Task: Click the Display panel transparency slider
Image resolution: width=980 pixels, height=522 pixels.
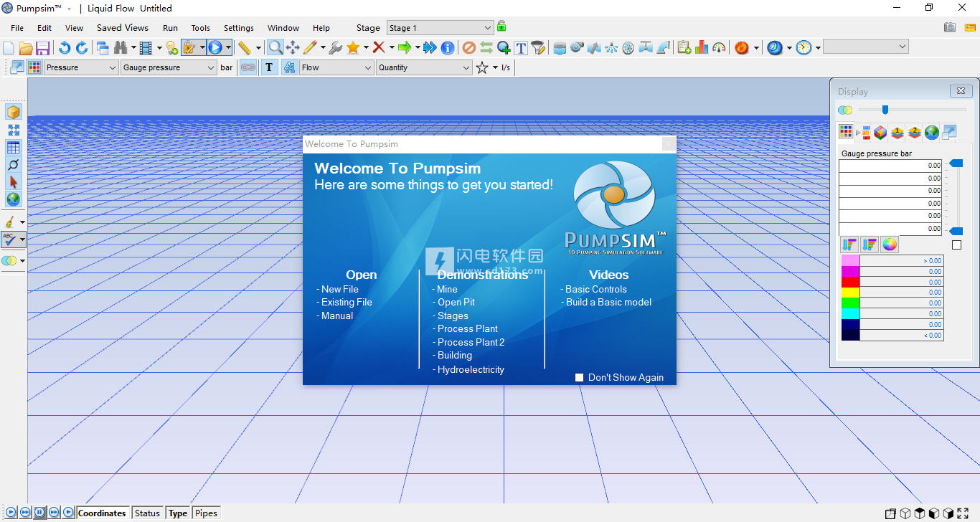Action: coord(913,110)
